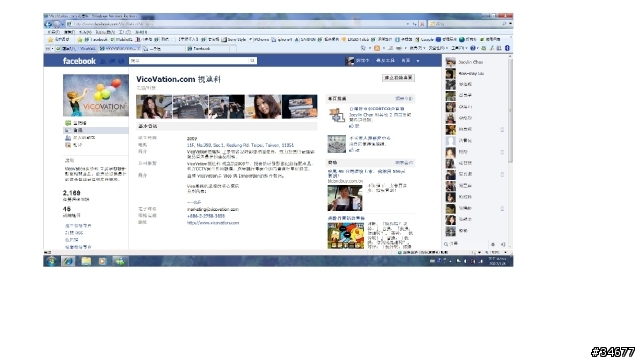Viewport: 640px width, 360px height.
Task: Click the favorites star icon in bookmarks bar
Action: tap(51, 40)
